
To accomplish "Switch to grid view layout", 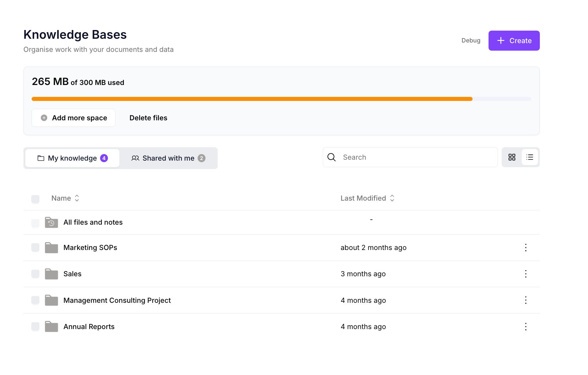I will [512, 157].
